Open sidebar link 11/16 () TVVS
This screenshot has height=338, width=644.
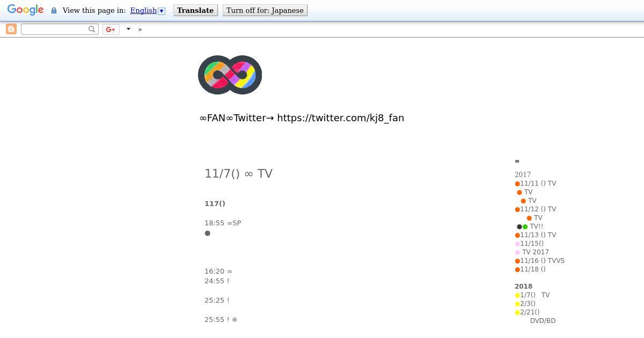tap(542, 261)
